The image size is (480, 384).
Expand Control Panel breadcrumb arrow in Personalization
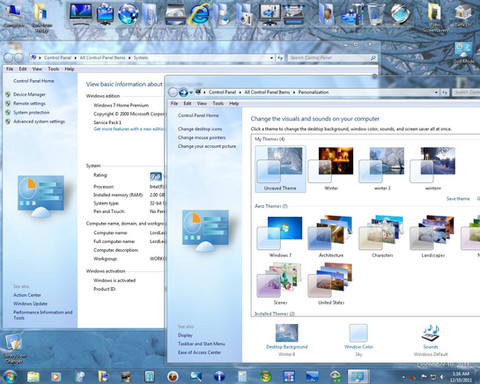(240, 92)
